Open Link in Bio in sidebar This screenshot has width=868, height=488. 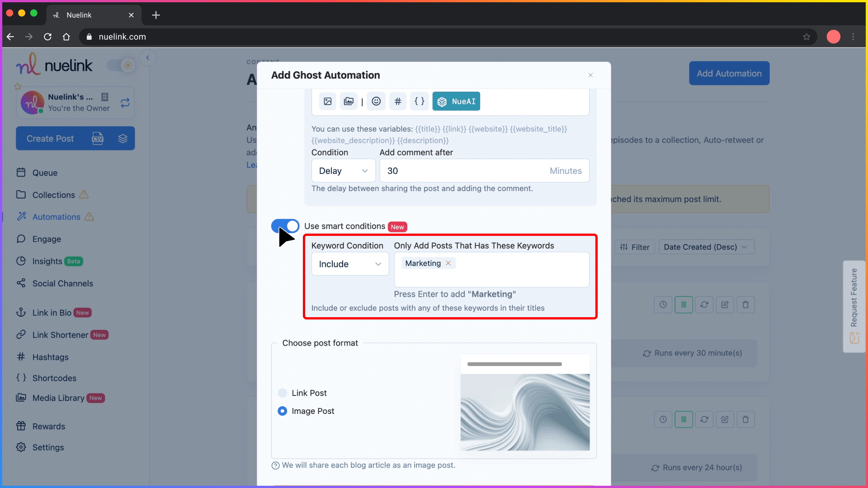click(x=52, y=313)
